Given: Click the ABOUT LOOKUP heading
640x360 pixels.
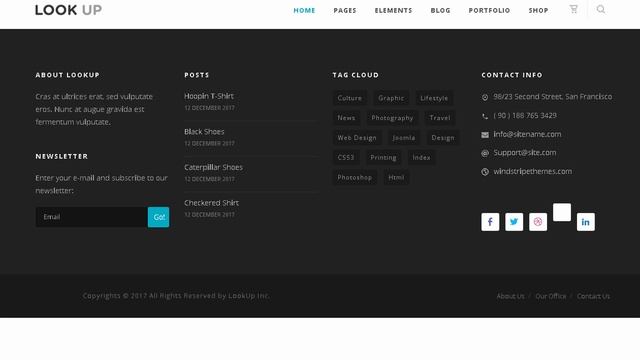Looking at the screenshot, I should pyautogui.click(x=67, y=75).
